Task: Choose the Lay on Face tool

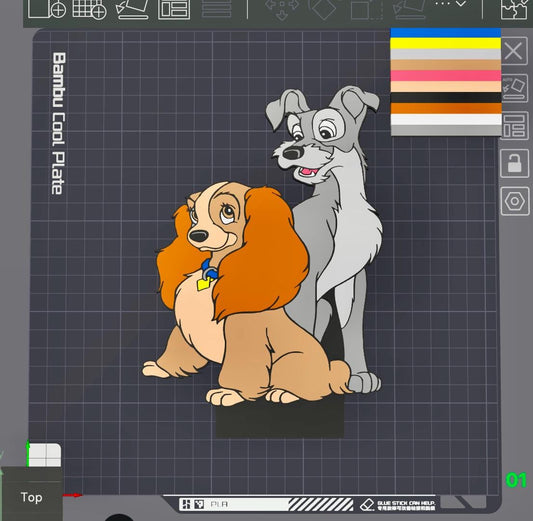Action: point(409,10)
